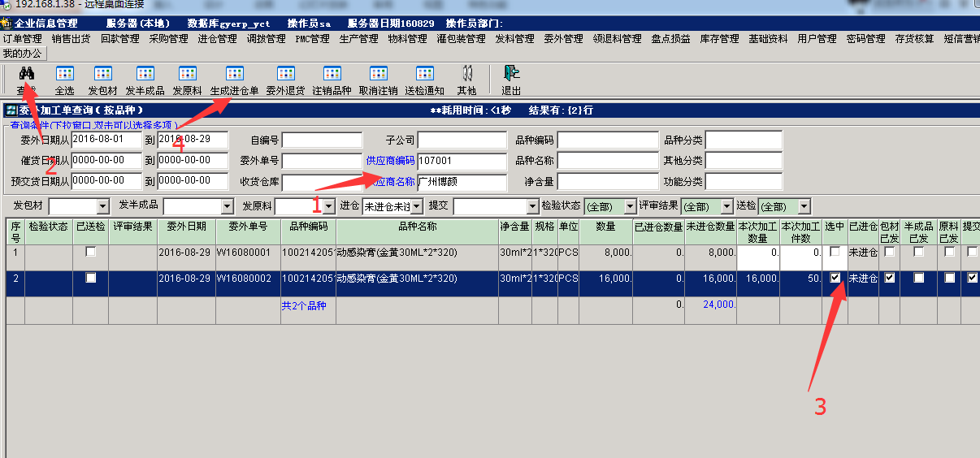Tick 选中 checkbox for order W16080001
980x458 pixels.
click(x=835, y=252)
